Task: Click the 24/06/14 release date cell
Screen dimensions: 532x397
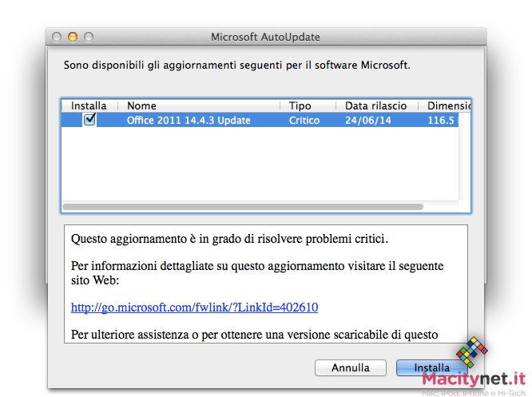Action: (x=368, y=121)
